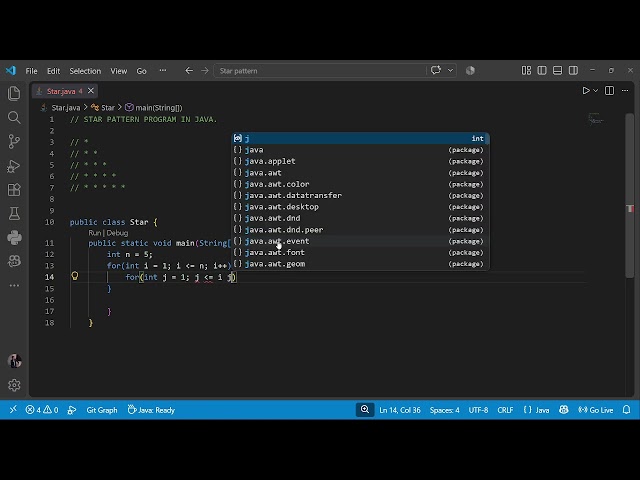Open the Copilot chat icon in activity bar

(14, 261)
